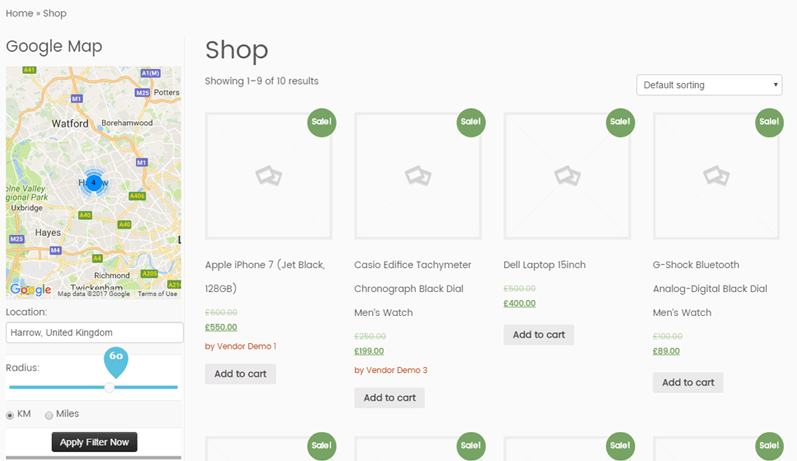Click the Hayes label on the map

[48, 233]
